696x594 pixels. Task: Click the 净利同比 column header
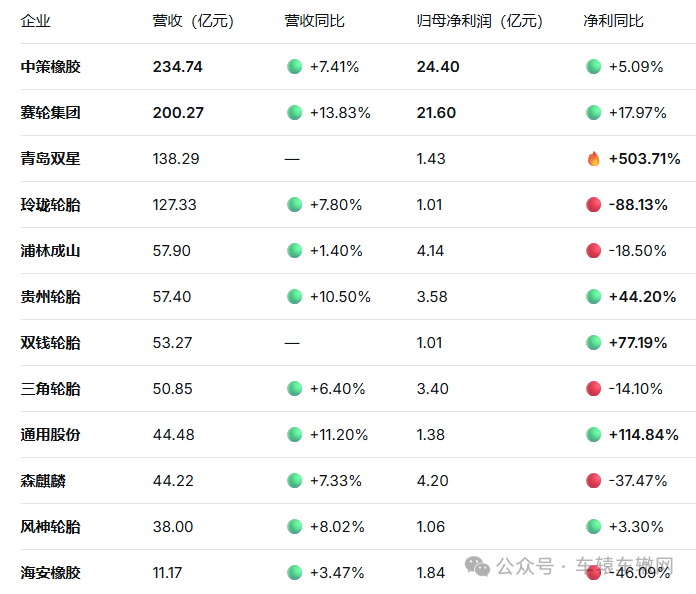(613, 21)
